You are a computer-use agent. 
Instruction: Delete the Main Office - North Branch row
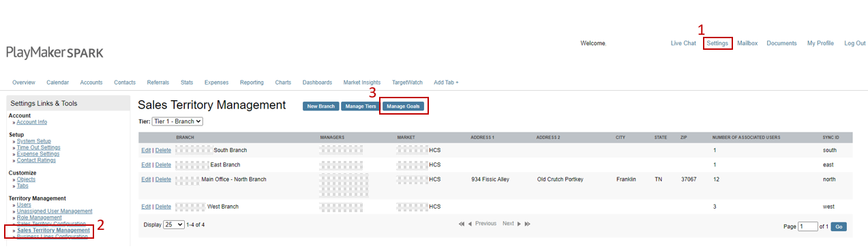[x=163, y=179]
